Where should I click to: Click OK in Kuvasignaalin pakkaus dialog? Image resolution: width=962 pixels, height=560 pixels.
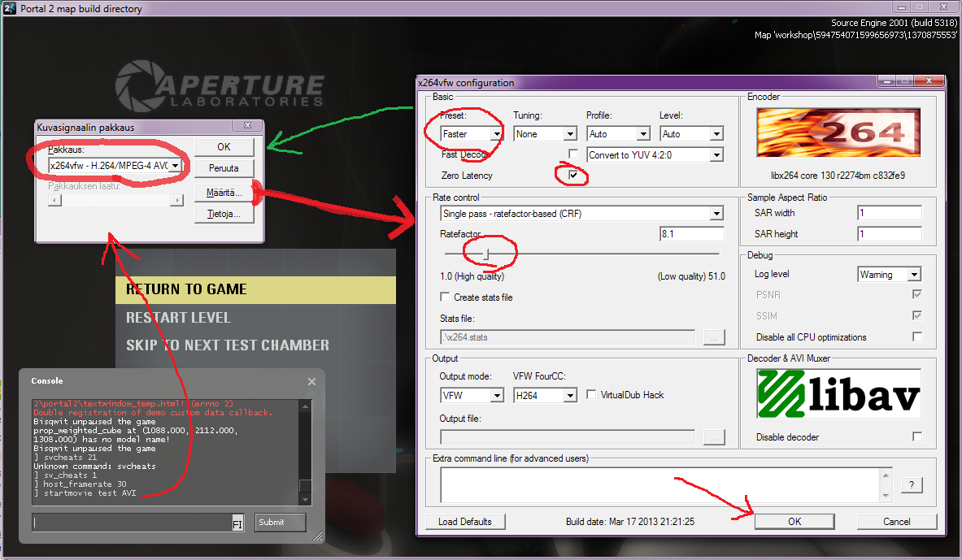coord(224,147)
